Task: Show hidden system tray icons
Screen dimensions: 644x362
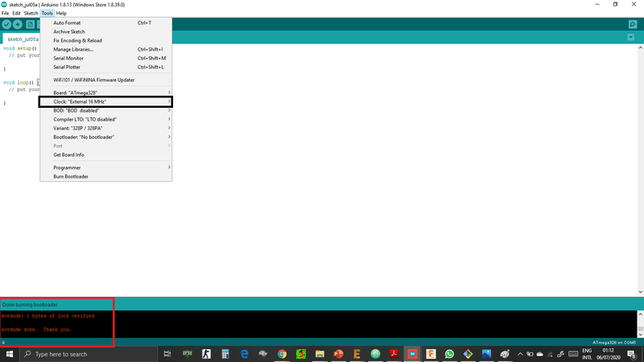Action: point(520,354)
